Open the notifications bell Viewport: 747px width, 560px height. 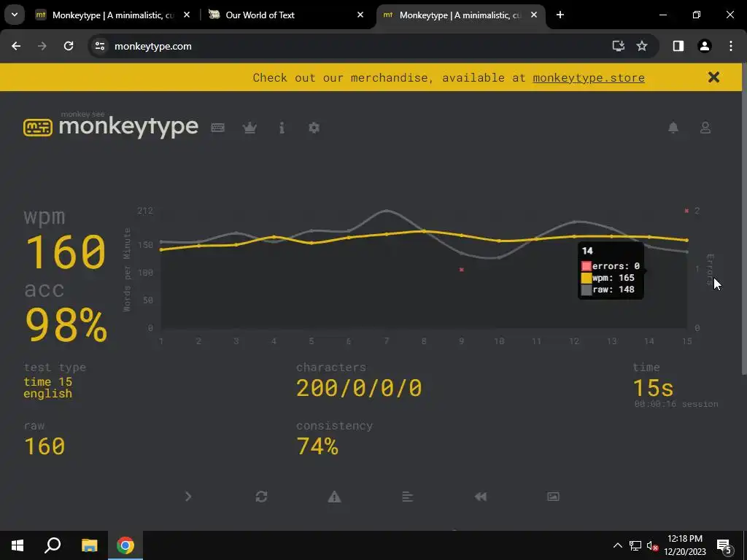click(x=673, y=128)
